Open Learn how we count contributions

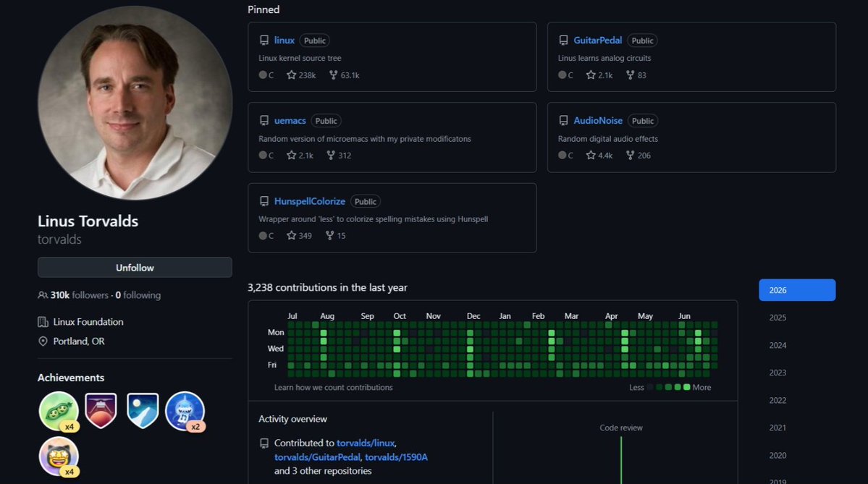(x=333, y=388)
